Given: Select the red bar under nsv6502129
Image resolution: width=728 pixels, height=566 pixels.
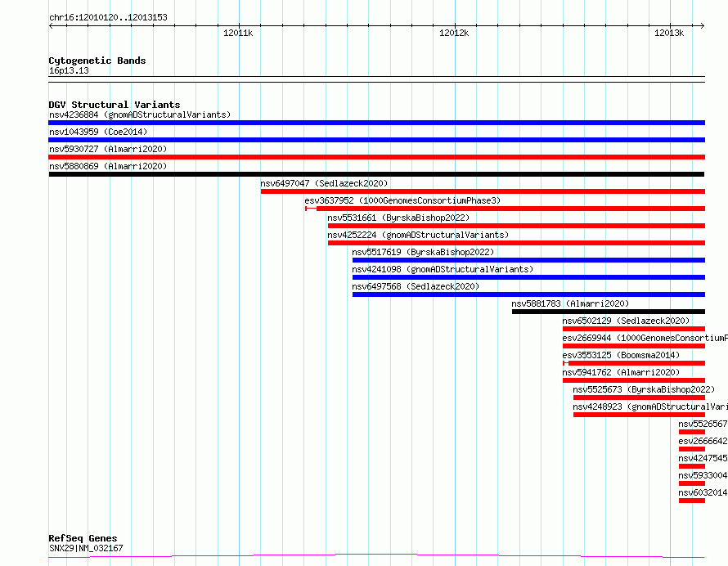Looking at the screenshot, I should (x=634, y=329).
